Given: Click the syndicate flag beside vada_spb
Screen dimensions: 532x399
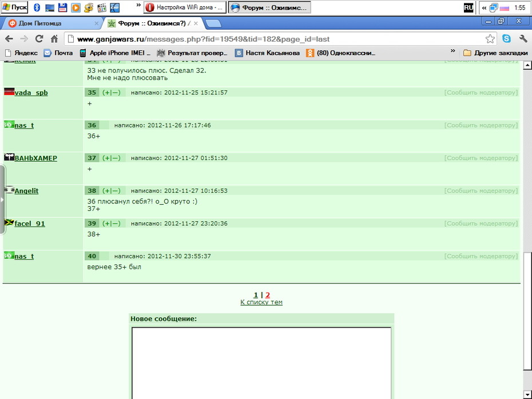Looking at the screenshot, I should (9, 91).
